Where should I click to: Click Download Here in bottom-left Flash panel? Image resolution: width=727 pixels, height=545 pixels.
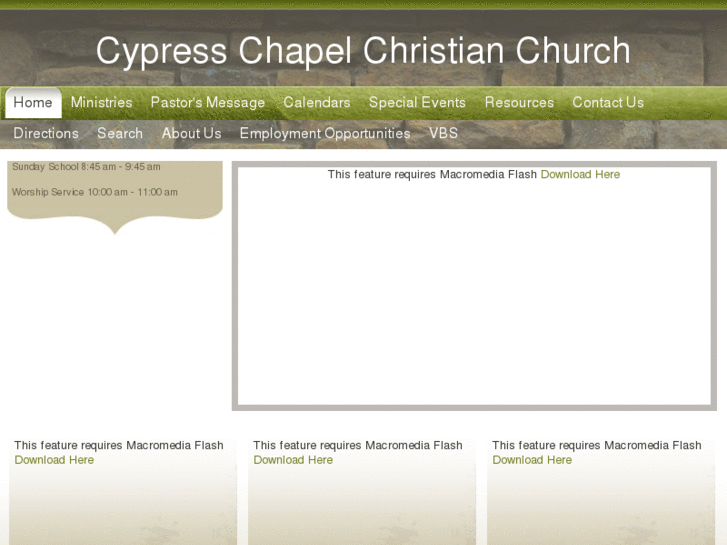pyautogui.click(x=54, y=460)
